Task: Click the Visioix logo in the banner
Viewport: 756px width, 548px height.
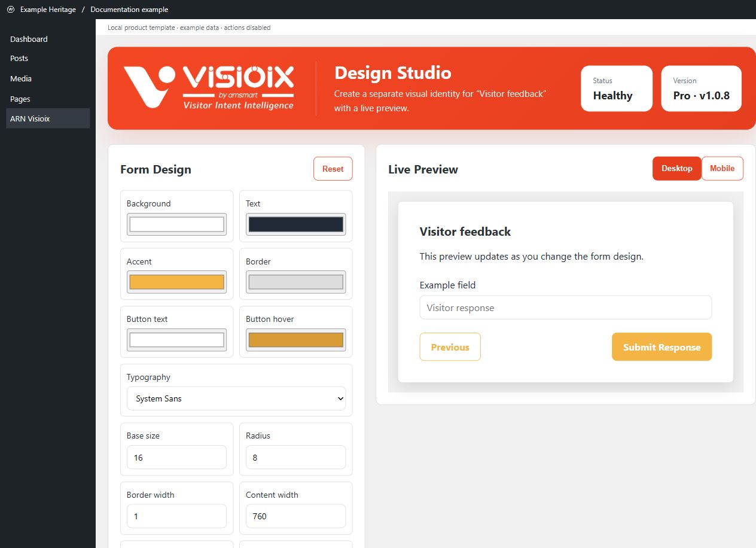Action: 209,87
